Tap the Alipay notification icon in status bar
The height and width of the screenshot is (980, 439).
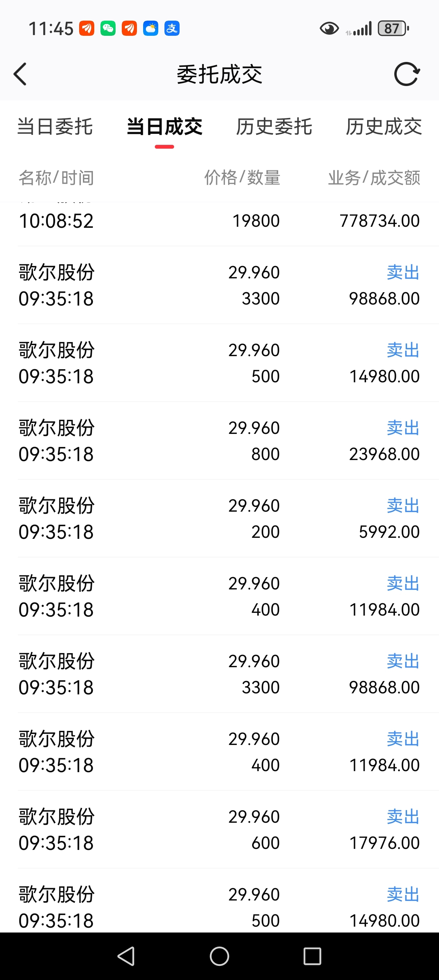[172, 29]
